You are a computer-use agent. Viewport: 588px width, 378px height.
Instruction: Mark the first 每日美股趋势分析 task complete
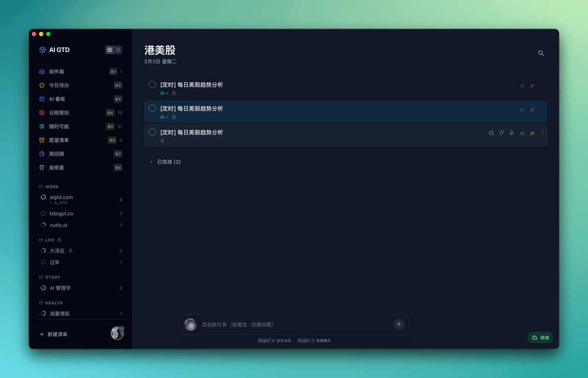point(152,85)
